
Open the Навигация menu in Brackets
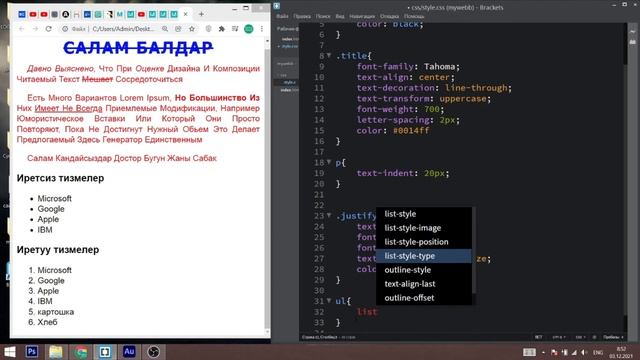(x=362, y=16)
